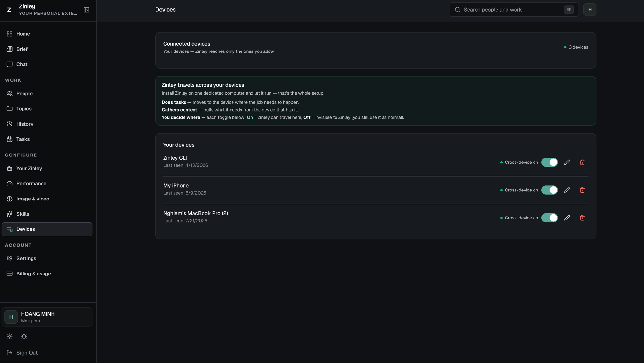The image size is (644, 363).
Task: Toggle cross-device for Nghiem's MacBook Pro
Action: (549, 218)
